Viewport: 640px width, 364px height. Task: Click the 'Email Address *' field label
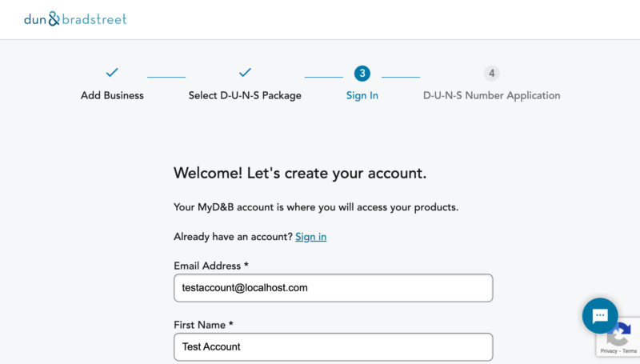[x=210, y=266]
